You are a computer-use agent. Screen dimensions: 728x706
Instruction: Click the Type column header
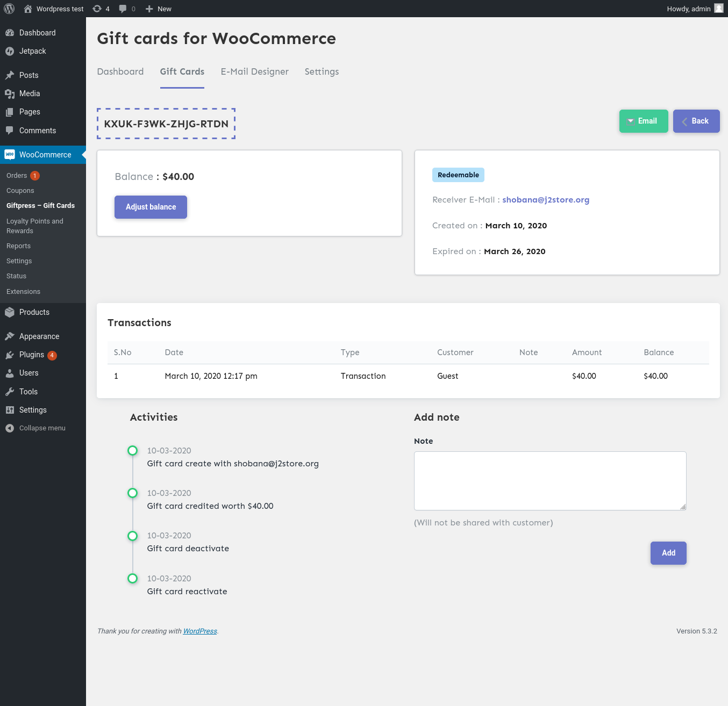(350, 352)
